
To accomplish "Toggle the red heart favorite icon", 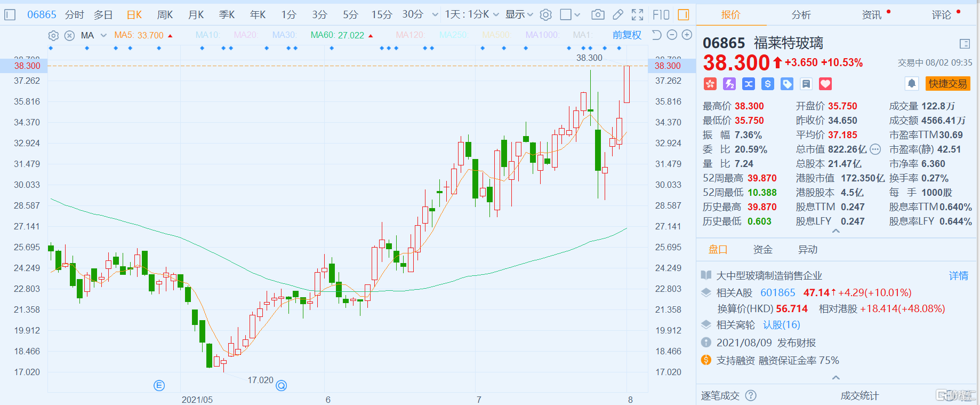I will click(x=825, y=84).
